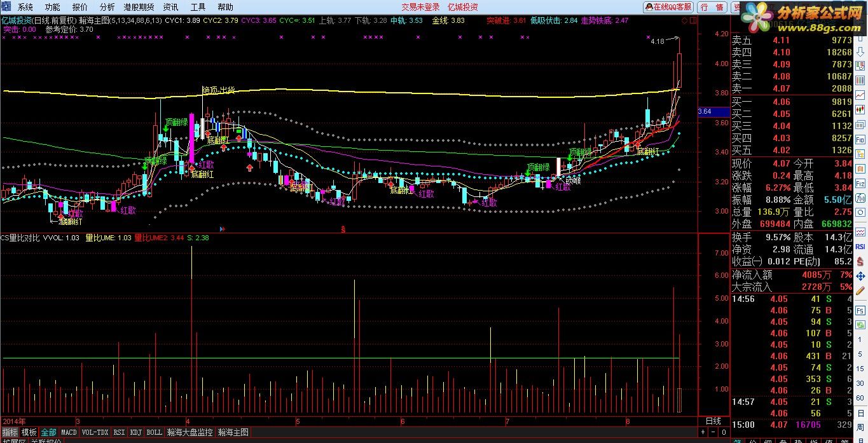
Task: Open the 帮助 menu
Action: (x=225, y=7)
